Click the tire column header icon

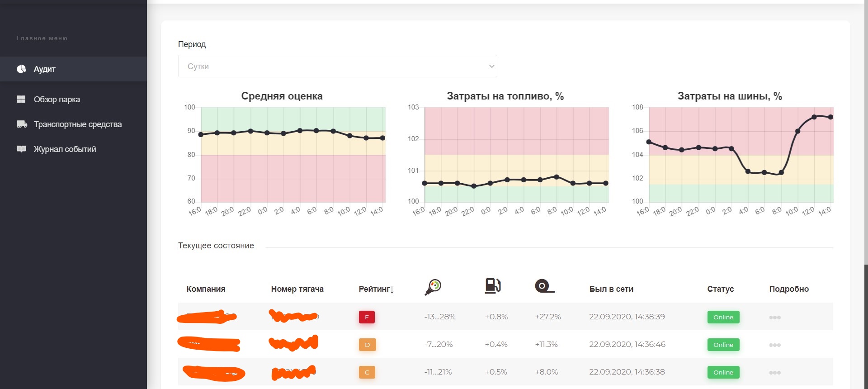(544, 286)
